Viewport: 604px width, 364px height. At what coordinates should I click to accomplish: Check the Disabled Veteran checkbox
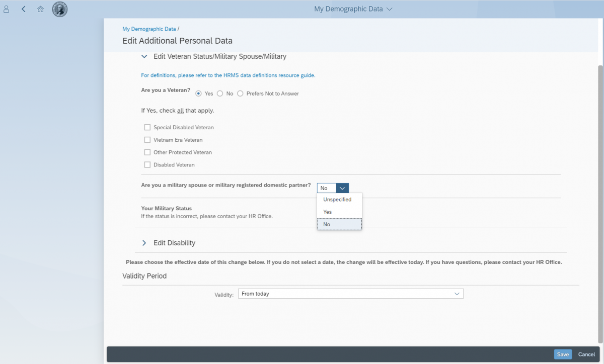click(x=147, y=164)
